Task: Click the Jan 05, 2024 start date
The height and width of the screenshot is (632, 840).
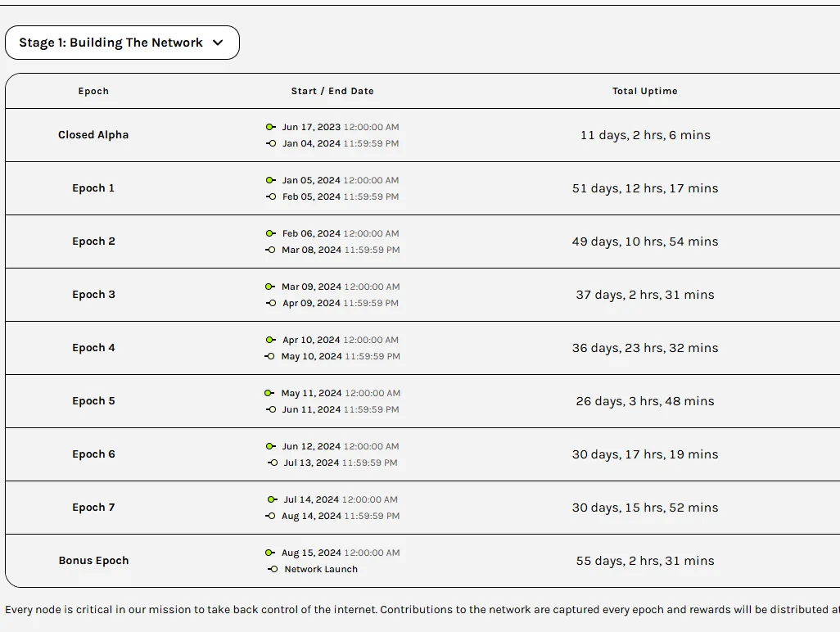Action: 311,180
